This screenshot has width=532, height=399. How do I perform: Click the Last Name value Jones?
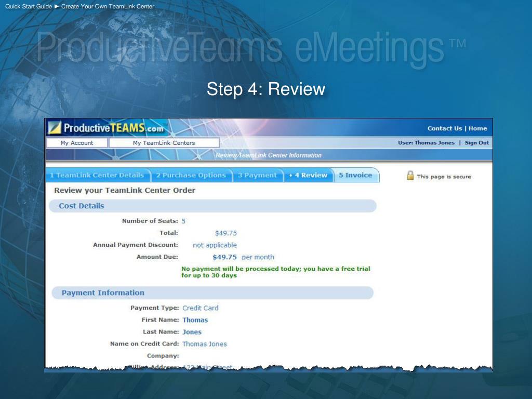pyautogui.click(x=192, y=332)
